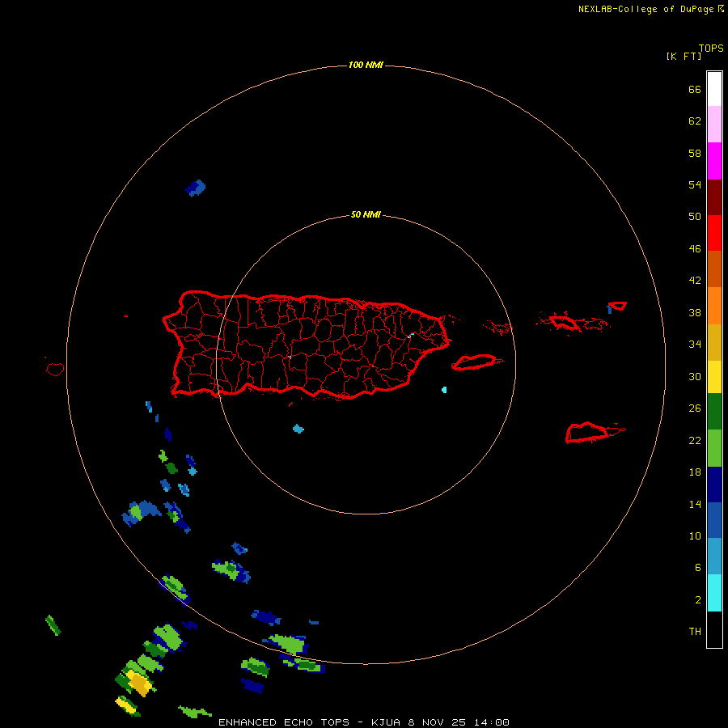The width and height of the screenshot is (728, 728).
Task: Click the light green legend swatch
Action: coord(714,448)
